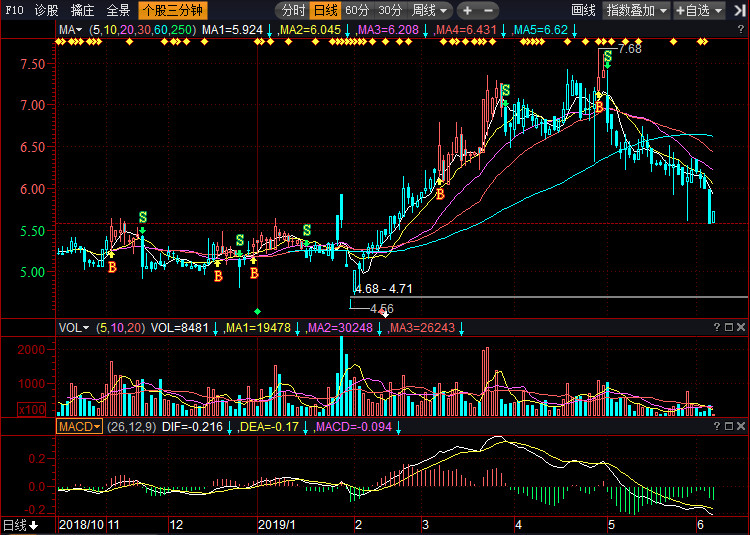Click the 日线 period selector at bottom-left

[x=20, y=525]
